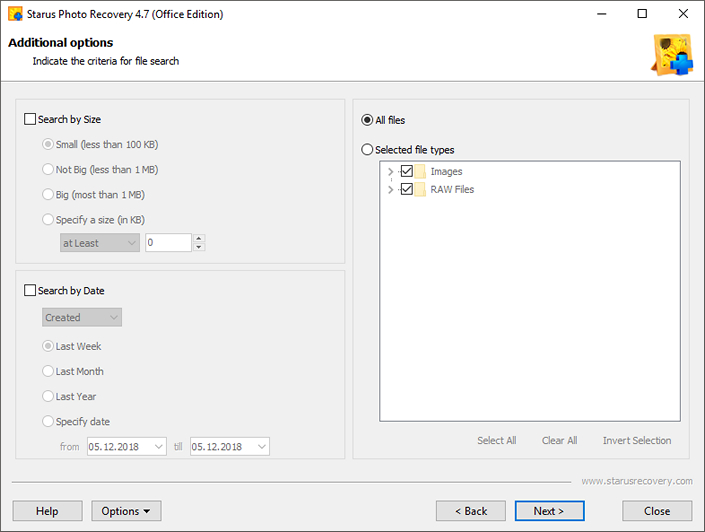Uncheck the RAW Files checkbox
This screenshot has height=532, width=705.
pyautogui.click(x=406, y=189)
